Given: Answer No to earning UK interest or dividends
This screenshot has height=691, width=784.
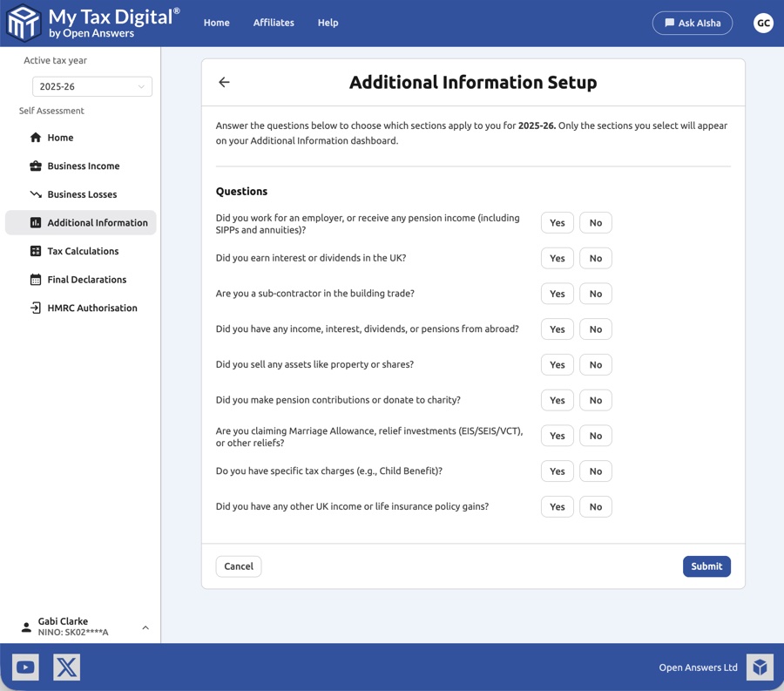Looking at the screenshot, I should coord(595,258).
